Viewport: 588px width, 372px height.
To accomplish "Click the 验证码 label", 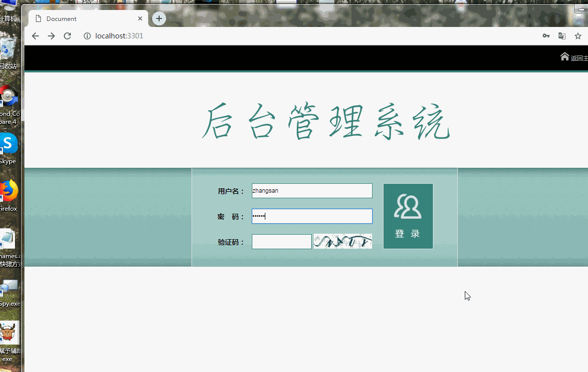I will 230,243.
